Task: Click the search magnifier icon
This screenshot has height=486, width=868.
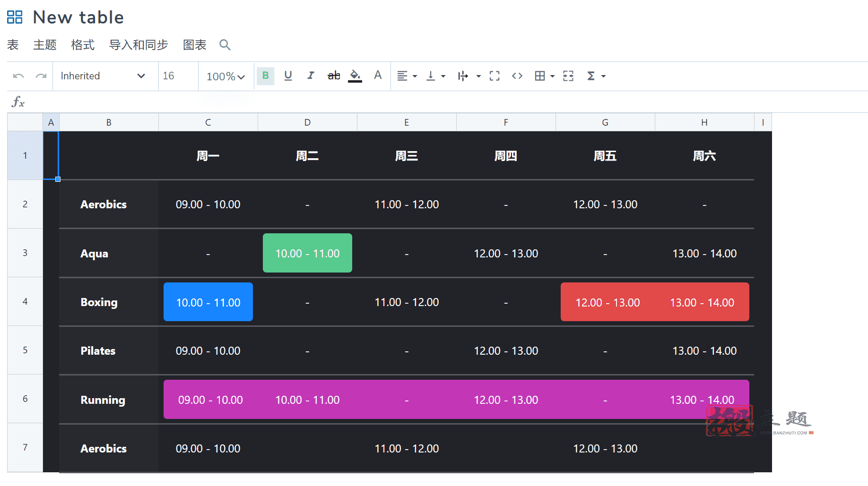Action: pos(225,45)
